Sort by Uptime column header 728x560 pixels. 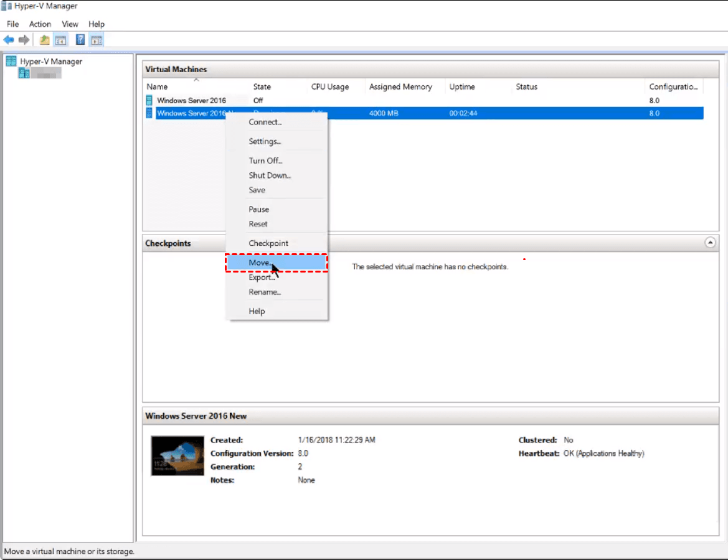coord(479,86)
